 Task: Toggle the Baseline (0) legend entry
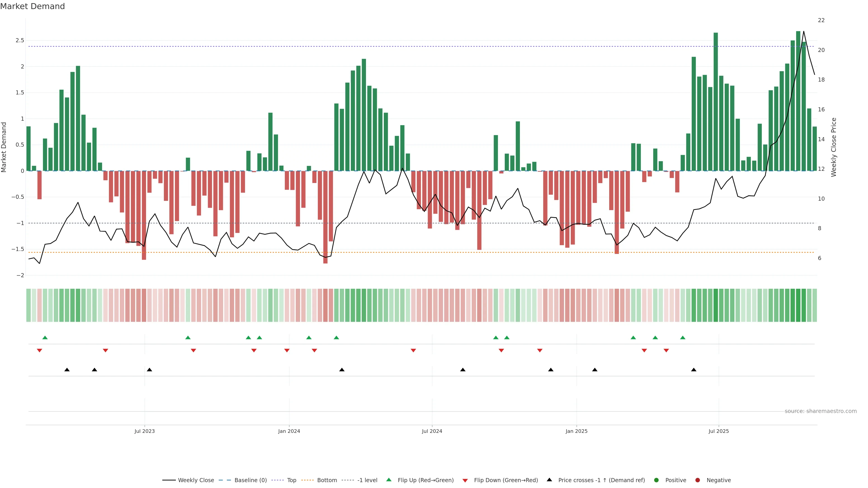pos(250,480)
